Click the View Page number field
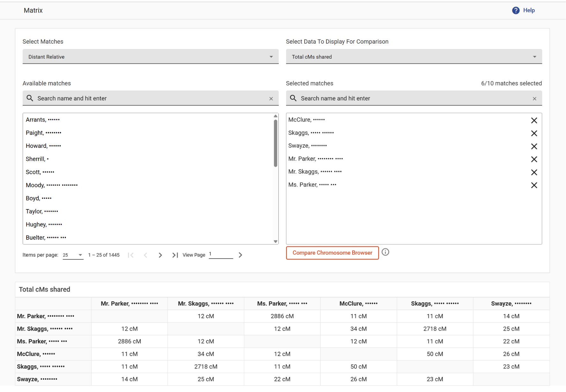Image resolution: width=566 pixels, height=392 pixels. click(221, 254)
